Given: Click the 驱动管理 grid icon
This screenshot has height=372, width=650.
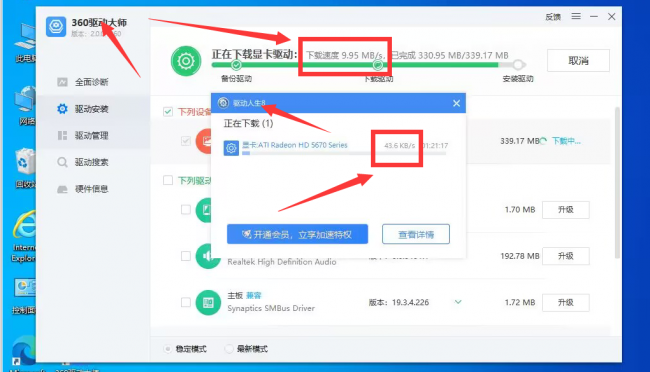Looking at the screenshot, I should coord(62,136).
